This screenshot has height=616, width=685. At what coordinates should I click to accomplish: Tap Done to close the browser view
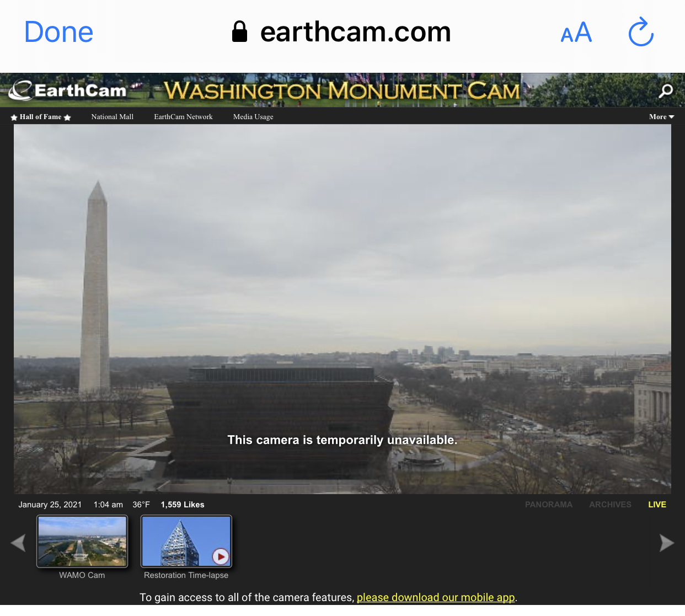[x=59, y=32]
